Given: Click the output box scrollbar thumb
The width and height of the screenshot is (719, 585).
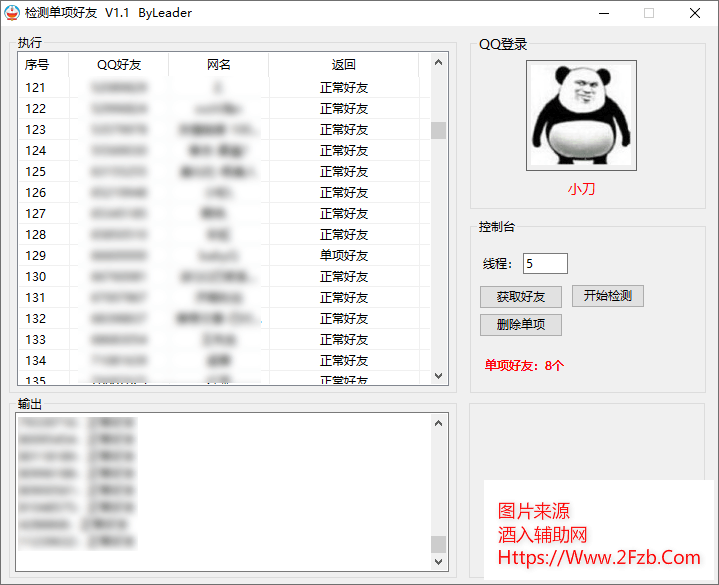Looking at the screenshot, I should tap(438, 544).
